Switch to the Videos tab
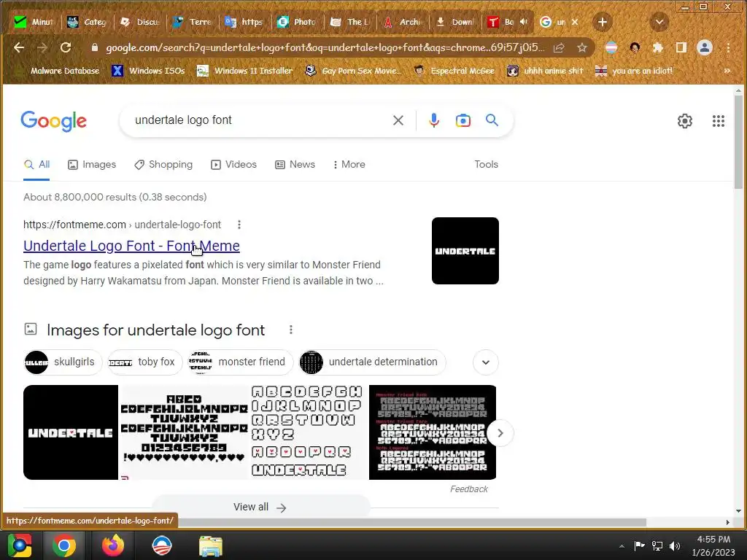Image resolution: width=747 pixels, height=560 pixels. click(x=234, y=164)
